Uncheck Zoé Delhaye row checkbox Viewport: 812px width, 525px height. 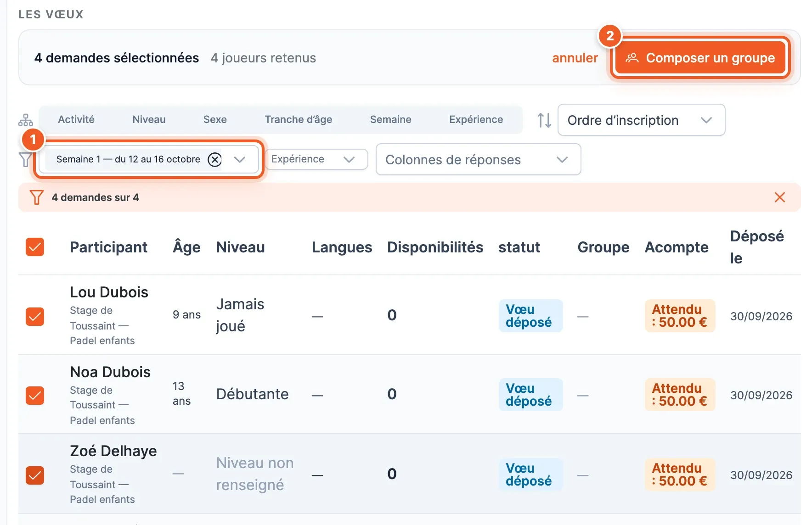click(35, 475)
